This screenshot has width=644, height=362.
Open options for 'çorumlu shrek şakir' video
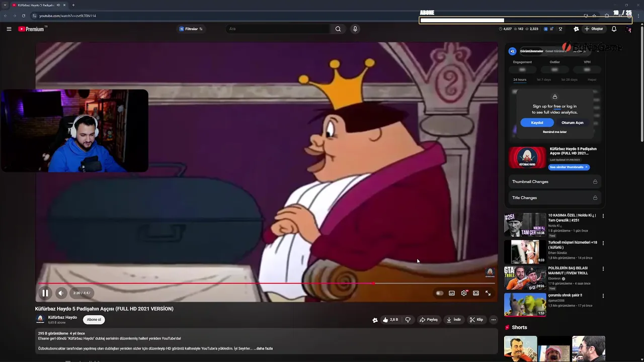coord(603,296)
